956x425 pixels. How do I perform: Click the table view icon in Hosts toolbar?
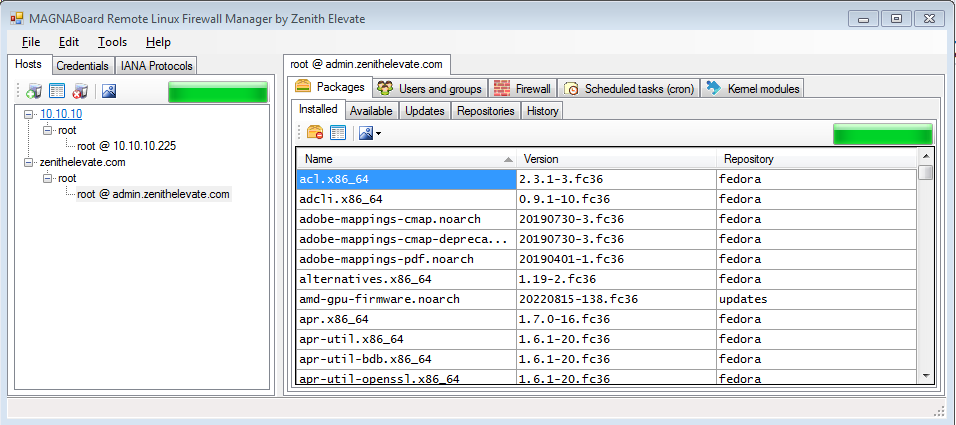[57, 91]
